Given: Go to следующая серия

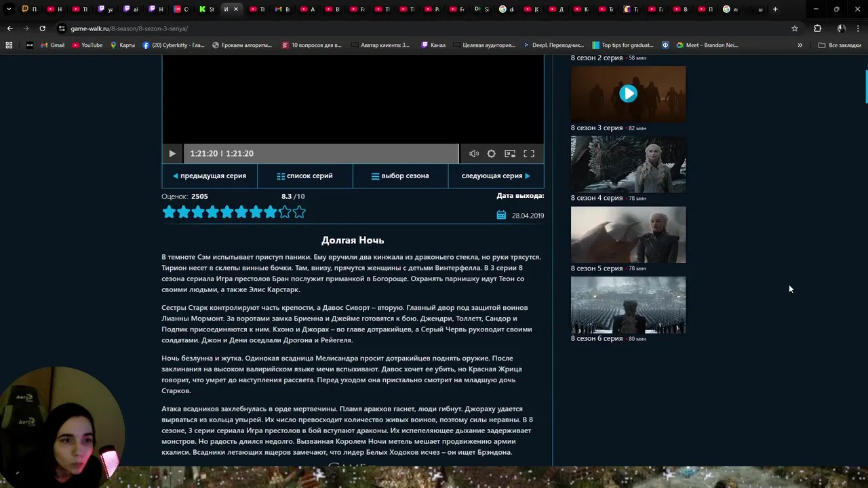Looking at the screenshot, I should click(496, 176).
